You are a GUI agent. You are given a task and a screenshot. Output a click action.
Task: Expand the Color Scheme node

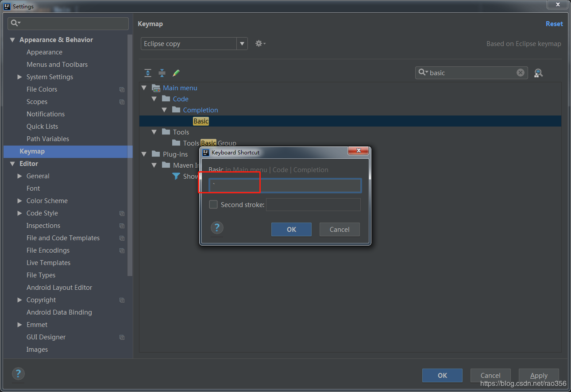[x=19, y=201]
